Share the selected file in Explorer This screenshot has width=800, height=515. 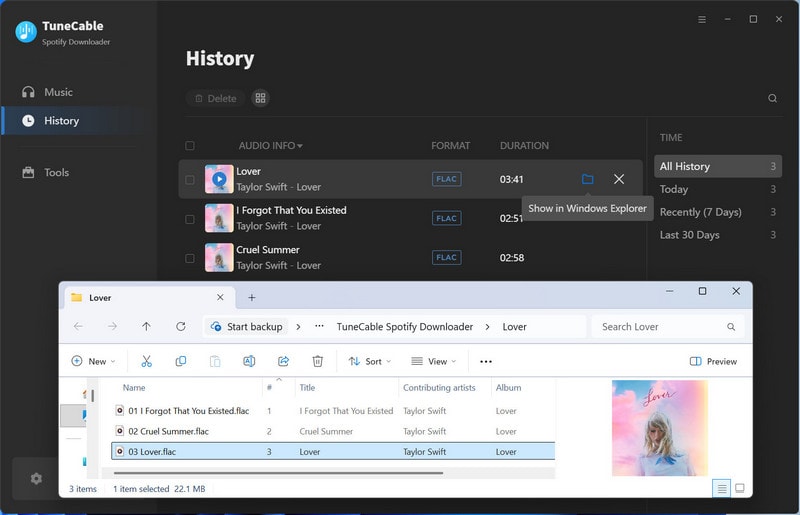tap(283, 361)
